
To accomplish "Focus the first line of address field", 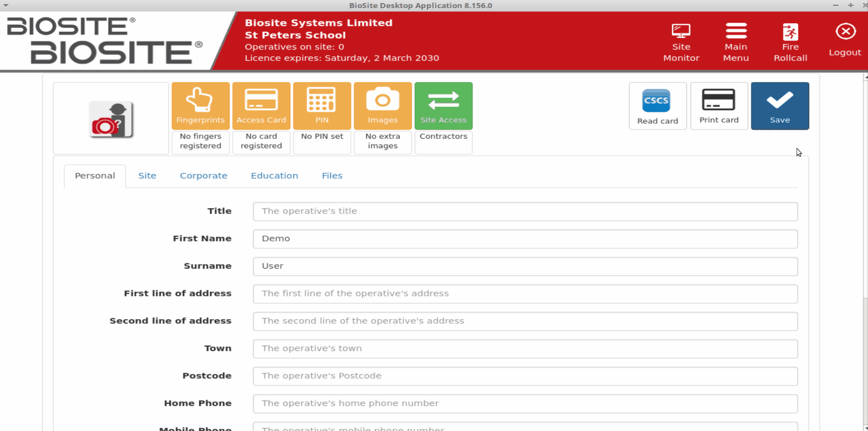I will (525, 294).
